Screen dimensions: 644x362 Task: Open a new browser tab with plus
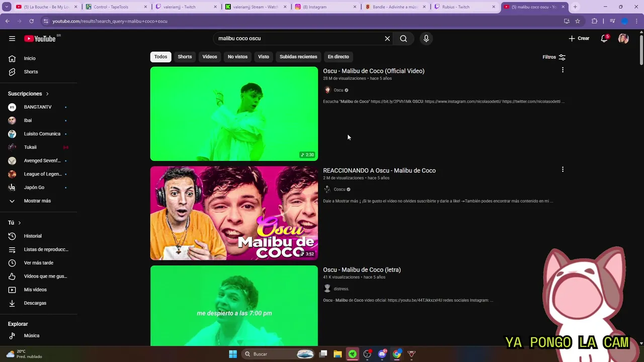[575, 7]
